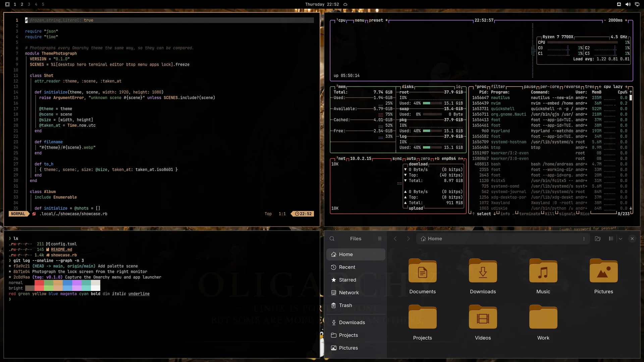This screenshot has width=644, height=362.
Task: Switch to workspace 2 in the top bar
Action: coord(22,4)
